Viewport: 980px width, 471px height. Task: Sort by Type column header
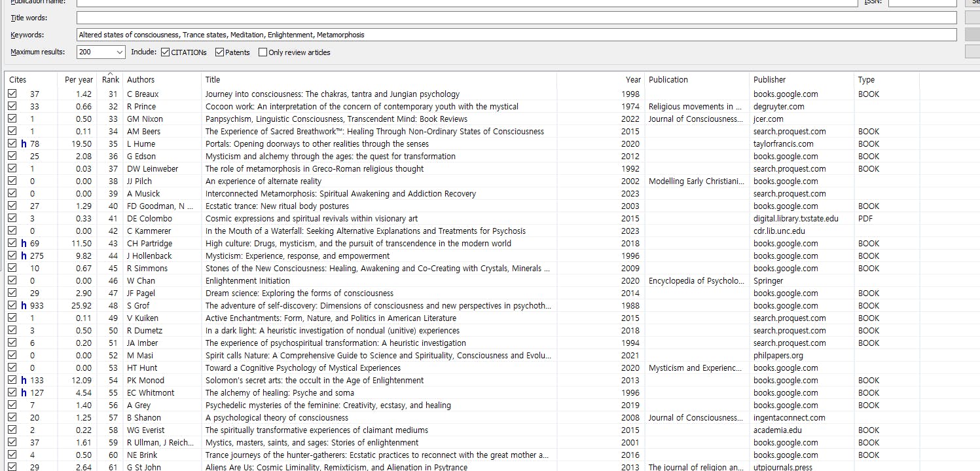[866, 80]
